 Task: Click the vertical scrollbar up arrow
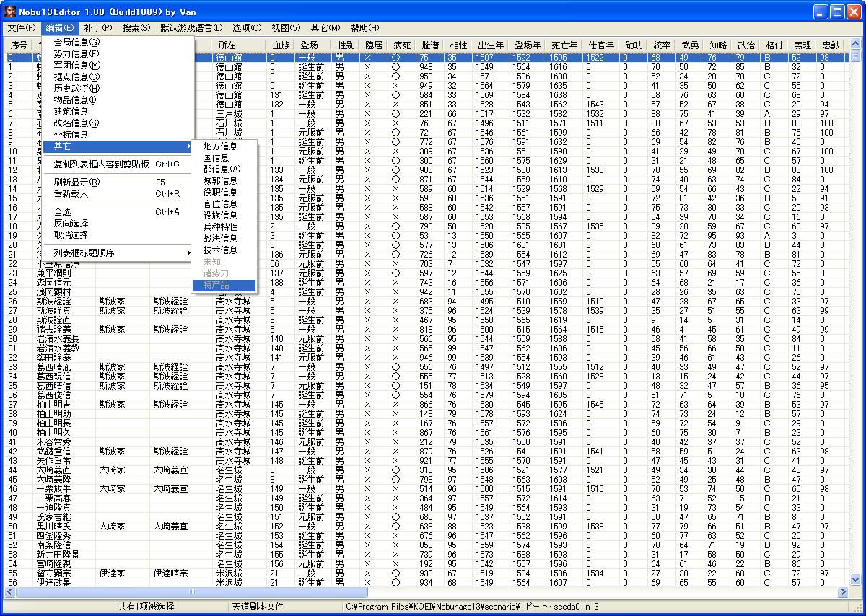856,45
